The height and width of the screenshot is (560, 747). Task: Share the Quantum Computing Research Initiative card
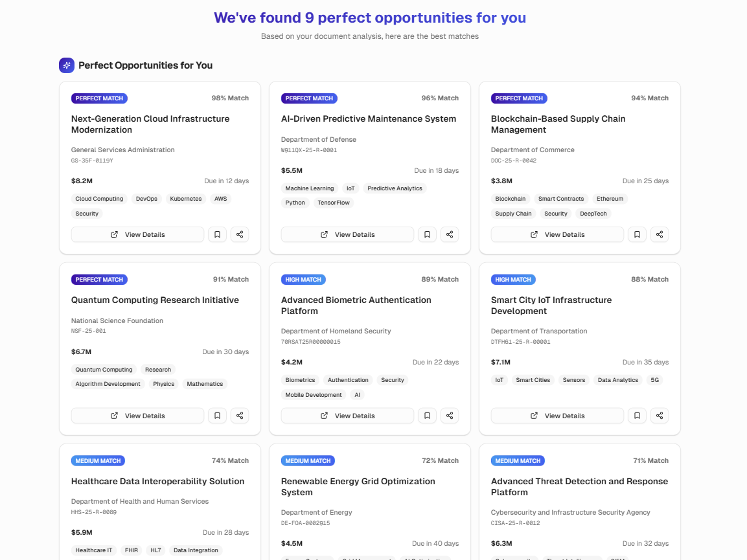click(x=240, y=415)
